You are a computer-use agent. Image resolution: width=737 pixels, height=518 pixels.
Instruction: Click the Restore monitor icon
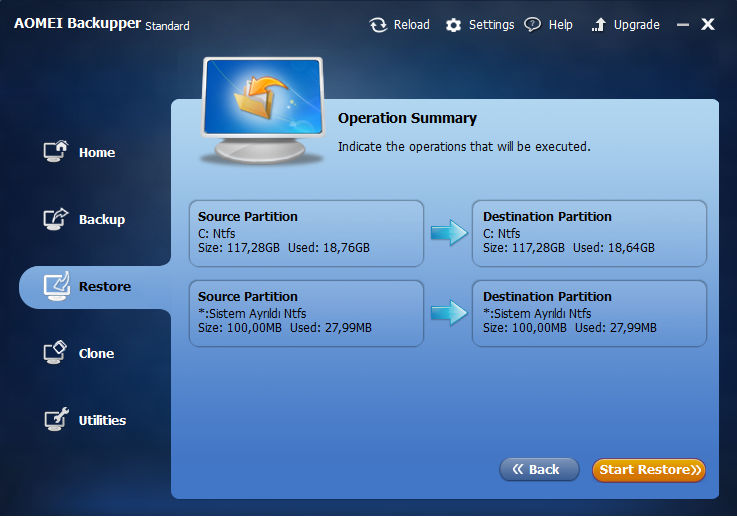pos(57,286)
